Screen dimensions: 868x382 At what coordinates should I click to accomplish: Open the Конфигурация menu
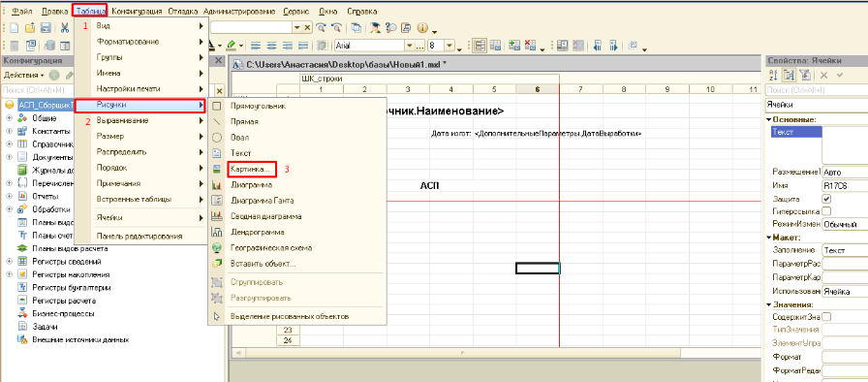point(137,11)
